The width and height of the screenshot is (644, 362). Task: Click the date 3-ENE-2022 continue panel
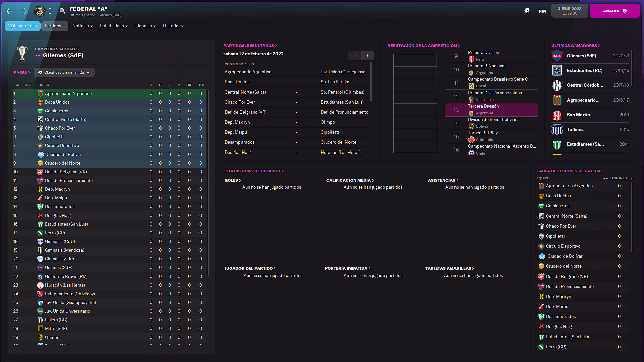570,11
